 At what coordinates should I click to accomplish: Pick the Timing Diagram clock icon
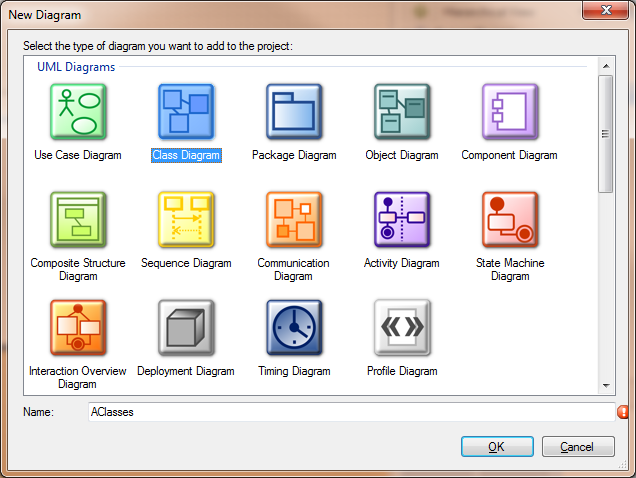(294, 327)
